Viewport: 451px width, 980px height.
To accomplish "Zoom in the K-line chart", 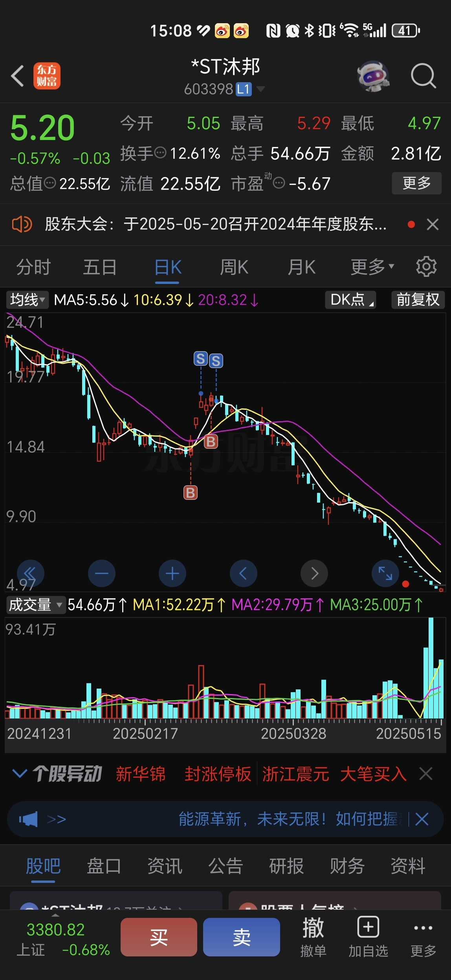I will coord(172,573).
